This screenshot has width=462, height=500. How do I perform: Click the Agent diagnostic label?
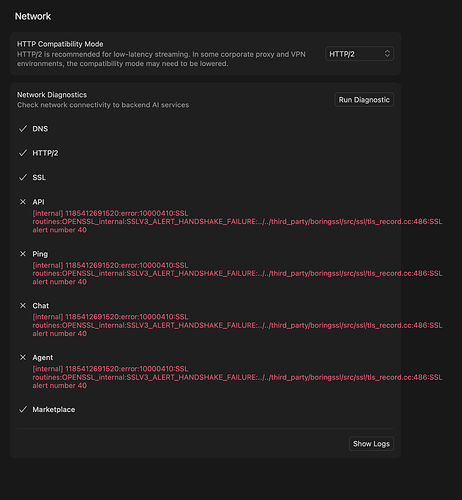click(43, 358)
